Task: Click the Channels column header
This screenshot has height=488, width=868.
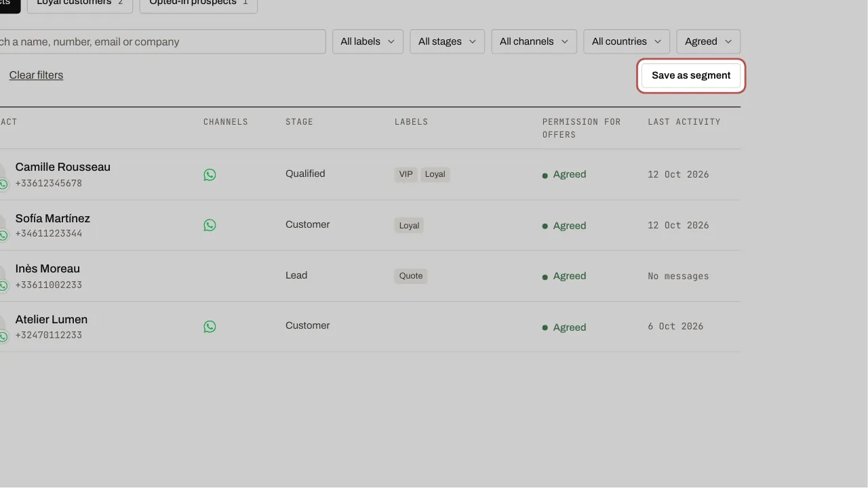Action: [226, 122]
